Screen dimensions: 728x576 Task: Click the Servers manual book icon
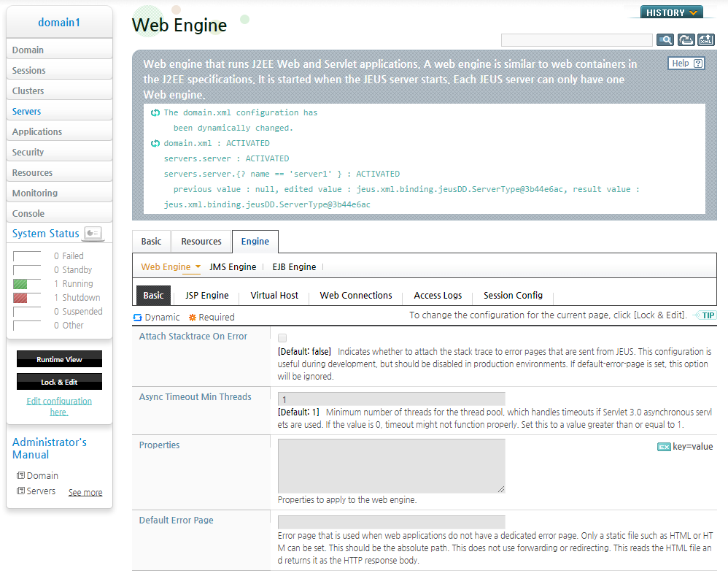(20, 491)
